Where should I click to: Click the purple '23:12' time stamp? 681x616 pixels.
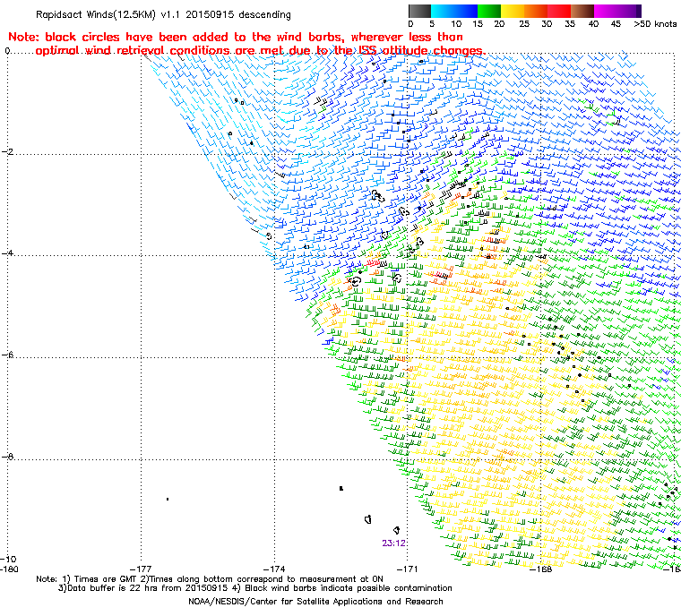click(x=394, y=543)
